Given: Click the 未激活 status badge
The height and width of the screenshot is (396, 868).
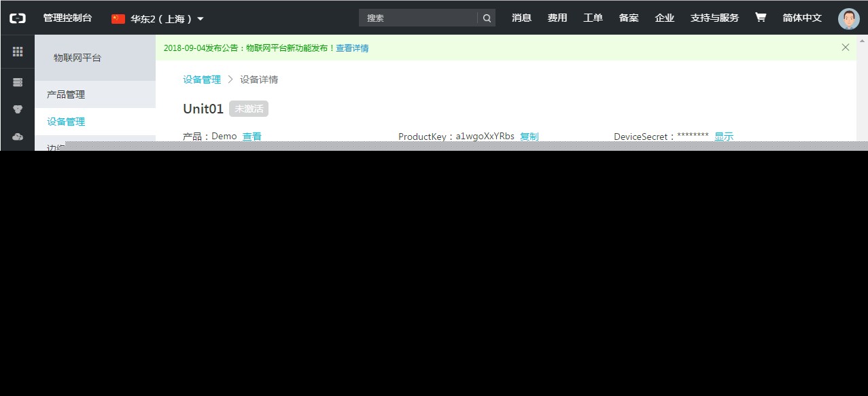Looking at the screenshot, I should pos(249,109).
